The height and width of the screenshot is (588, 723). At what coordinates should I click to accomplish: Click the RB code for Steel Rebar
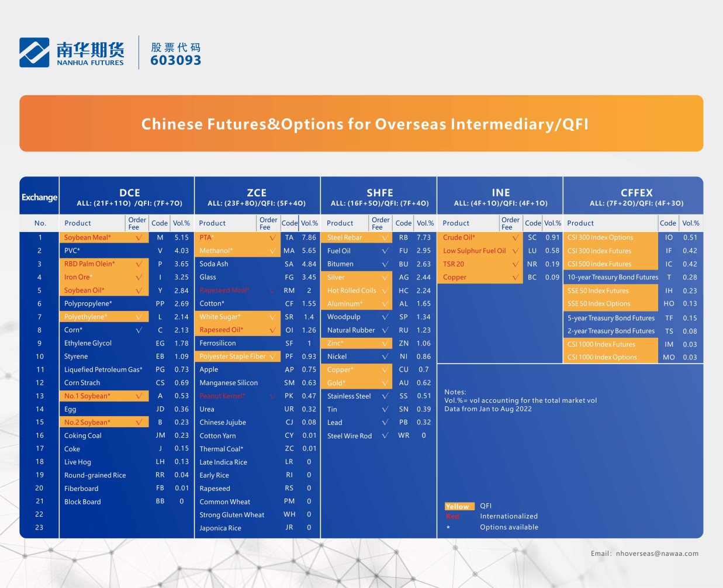coord(403,238)
